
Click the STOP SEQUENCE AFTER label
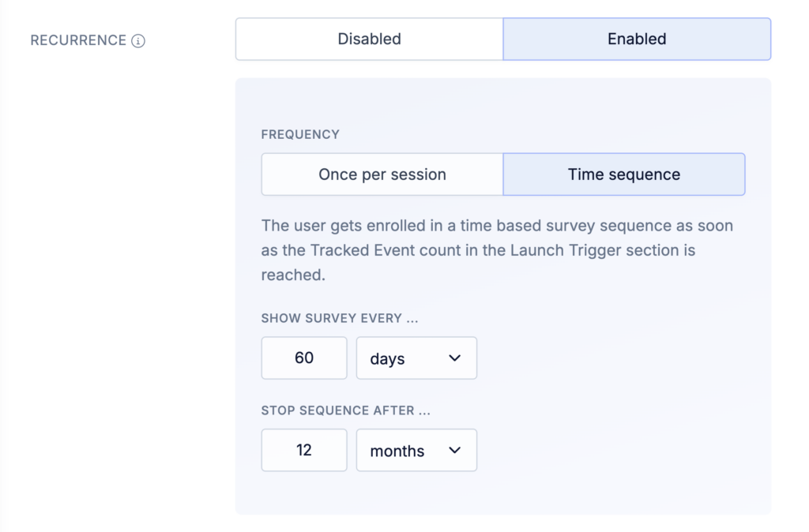pos(345,411)
